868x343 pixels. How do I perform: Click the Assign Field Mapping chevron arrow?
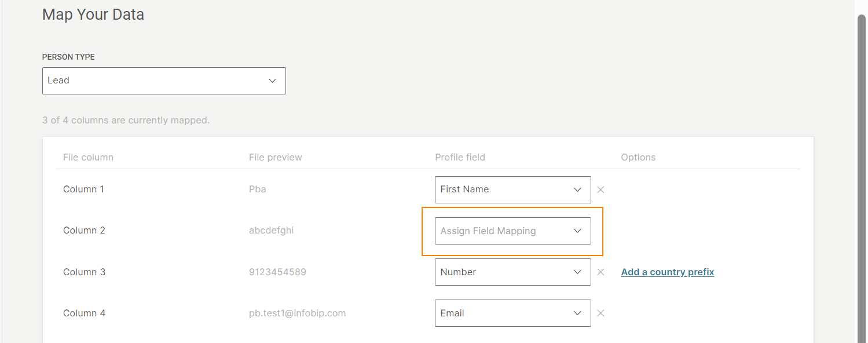[577, 231]
